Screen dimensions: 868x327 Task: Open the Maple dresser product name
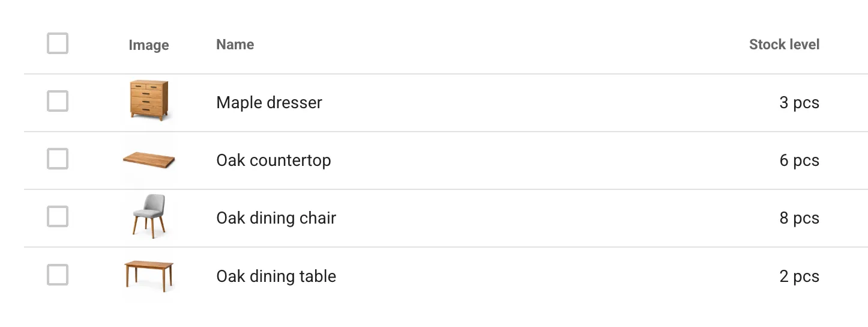(269, 103)
